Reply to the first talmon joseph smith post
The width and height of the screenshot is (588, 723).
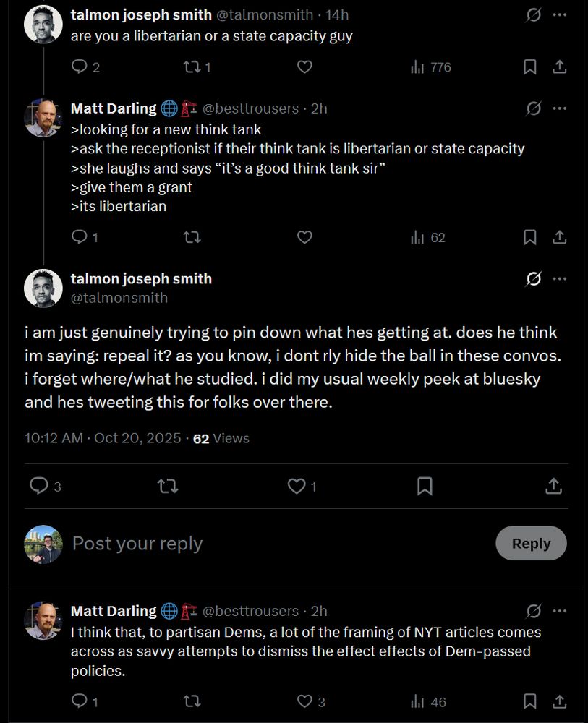80,67
